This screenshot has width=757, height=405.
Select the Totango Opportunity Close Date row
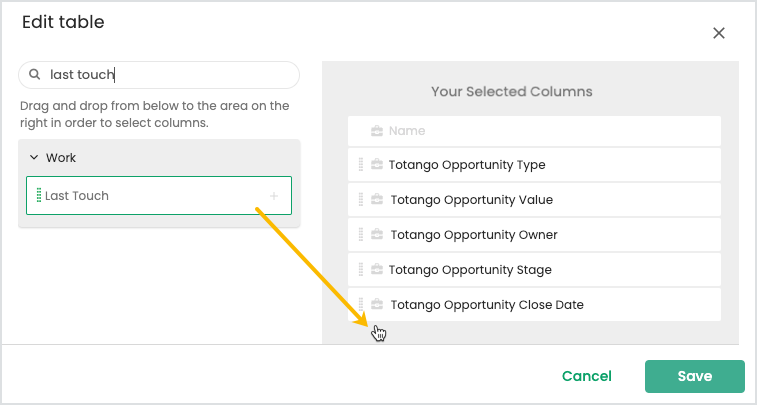click(534, 305)
